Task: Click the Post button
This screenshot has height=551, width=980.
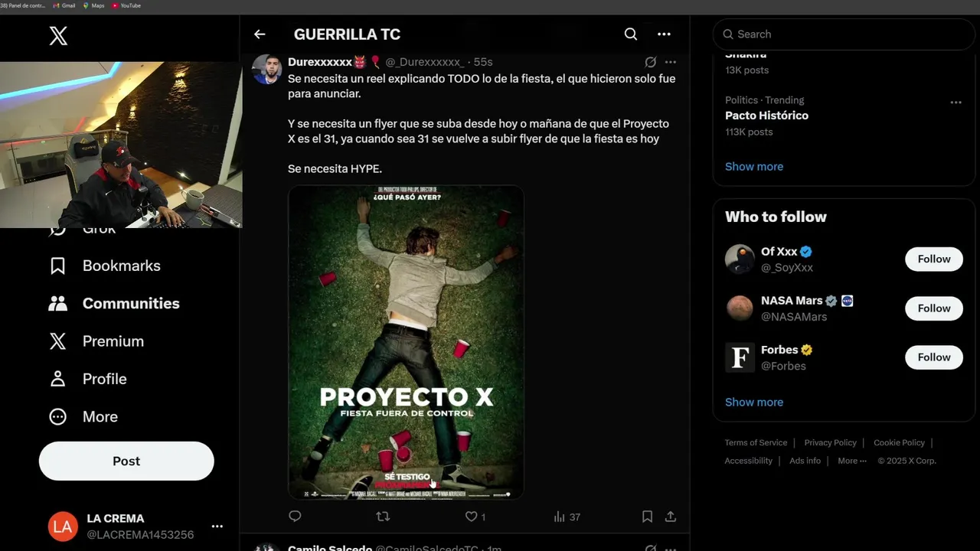Action: point(126,461)
